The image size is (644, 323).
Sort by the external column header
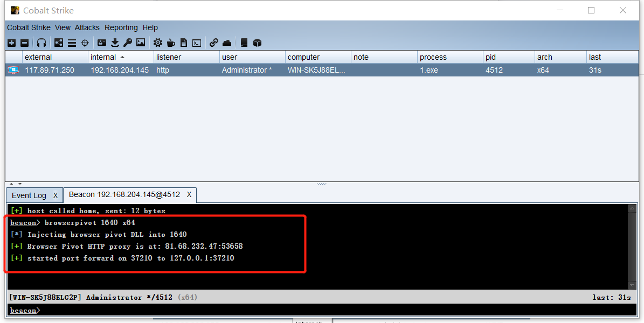pyautogui.click(x=55, y=57)
